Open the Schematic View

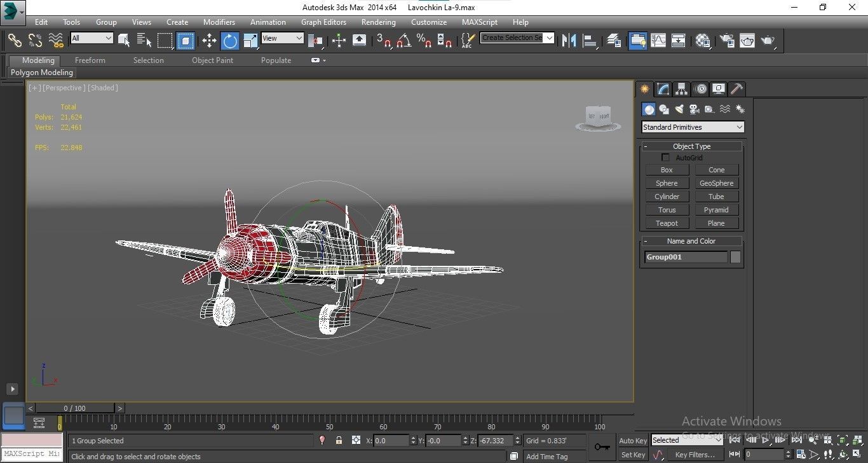click(x=679, y=41)
